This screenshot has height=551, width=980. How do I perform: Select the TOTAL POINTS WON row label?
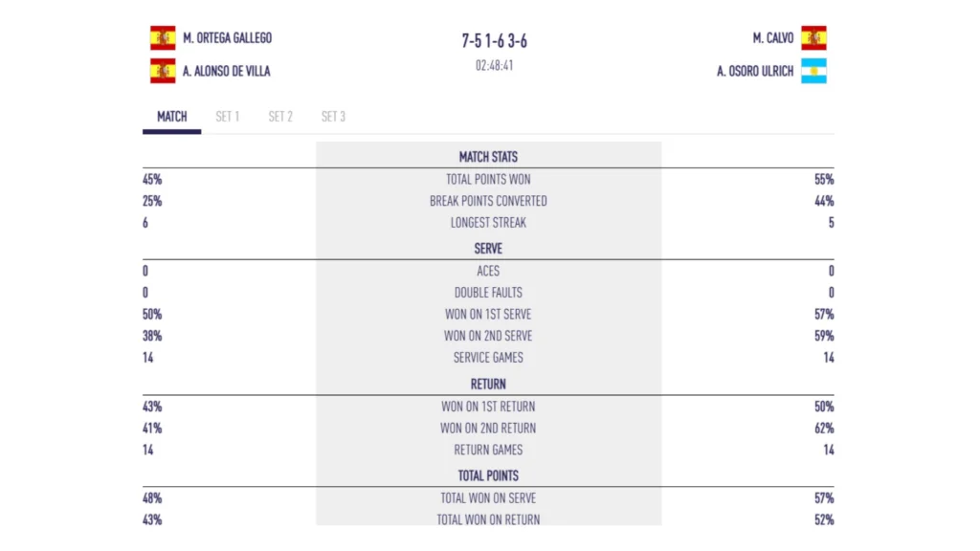point(488,179)
